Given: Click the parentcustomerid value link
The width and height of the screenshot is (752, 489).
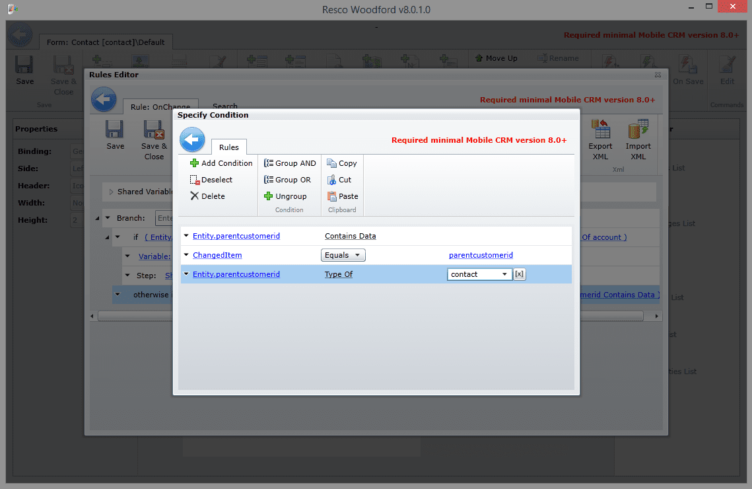Looking at the screenshot, I should coord(480,255).
